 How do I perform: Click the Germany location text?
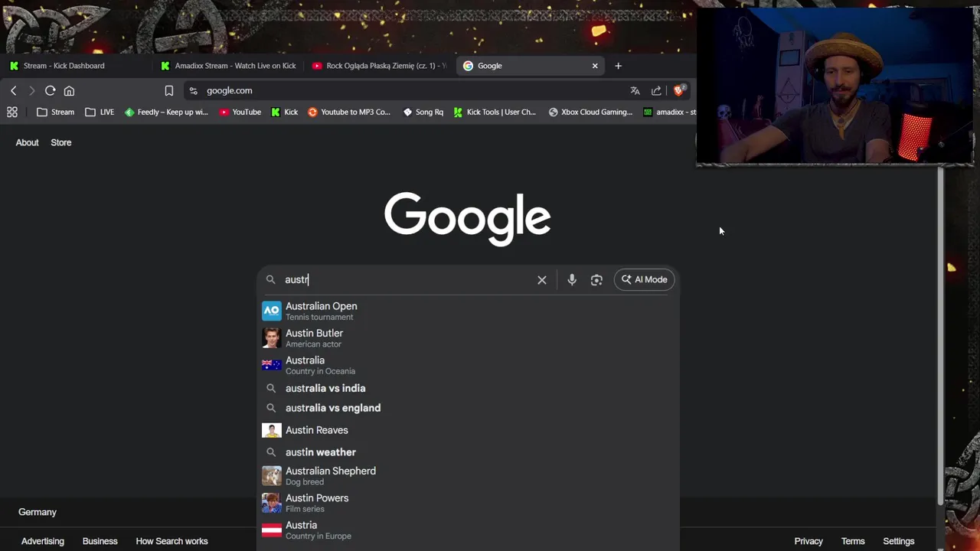coord(38,512)
